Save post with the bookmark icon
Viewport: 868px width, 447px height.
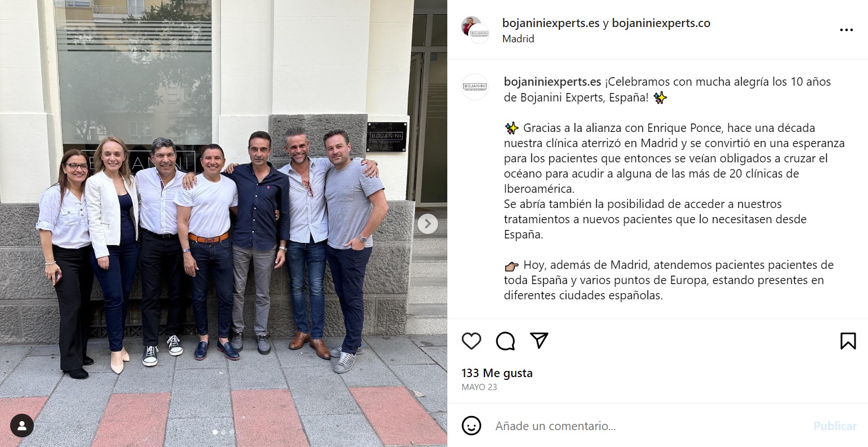(x=848, y=341)
